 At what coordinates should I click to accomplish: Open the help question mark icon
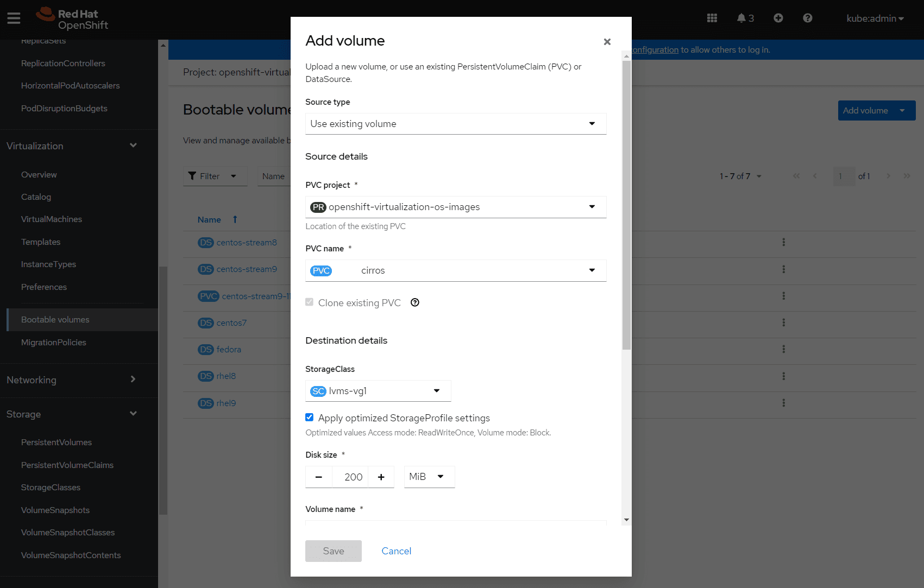(808, 17)
